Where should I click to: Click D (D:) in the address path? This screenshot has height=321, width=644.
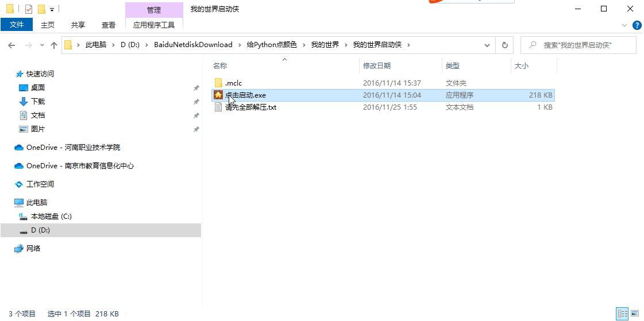130,45
